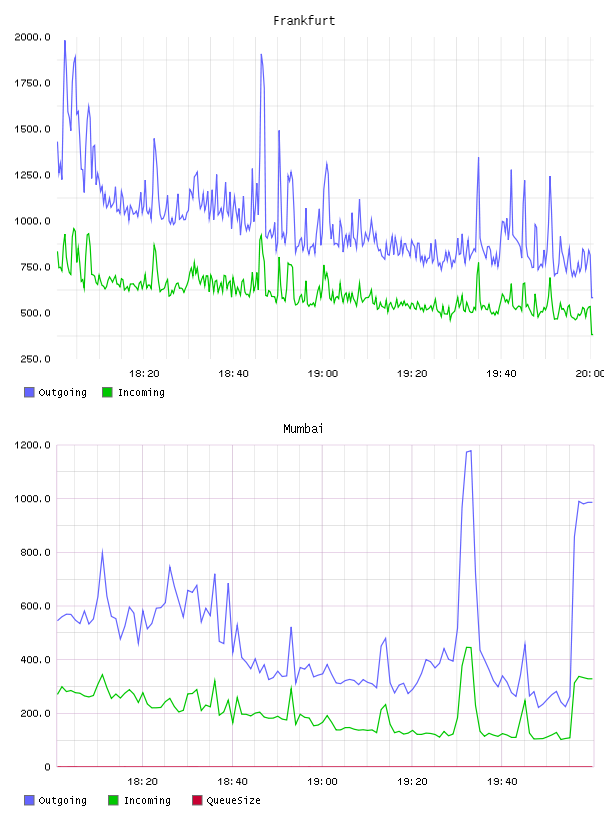Click the blue Outgoing swatch in Mumbai legend
The height and width of the screenshot is (816, 608).
(x=29, y=800)
